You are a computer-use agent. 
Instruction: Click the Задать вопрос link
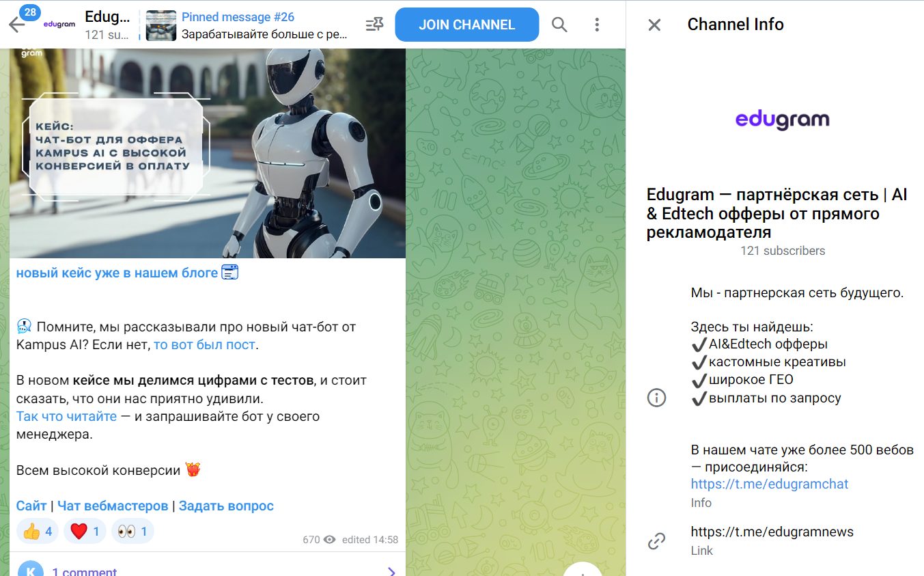tap(226, 506)
